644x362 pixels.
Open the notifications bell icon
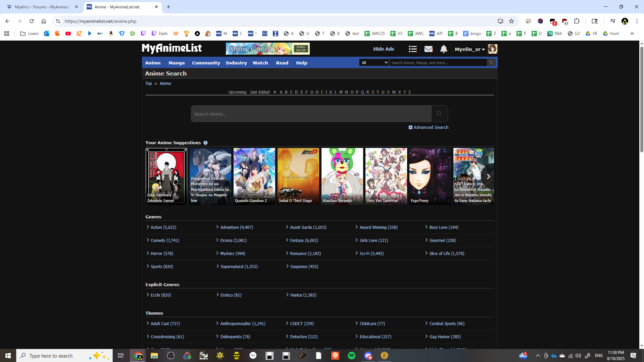coord(444,49)
